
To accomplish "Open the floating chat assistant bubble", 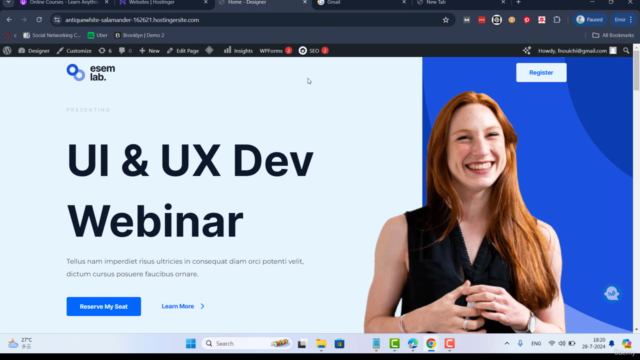I will click(x=611, y=293).
